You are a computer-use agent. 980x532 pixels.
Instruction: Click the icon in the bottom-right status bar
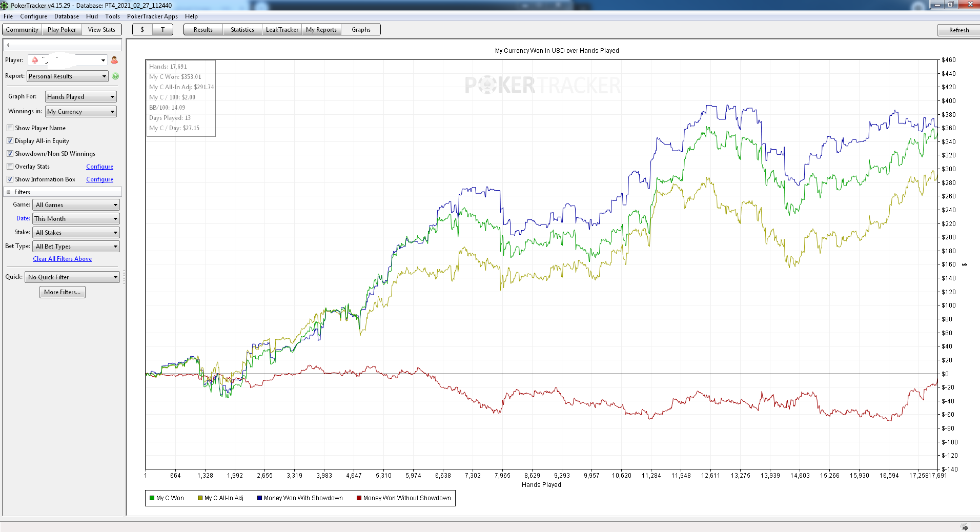point(965,527)
